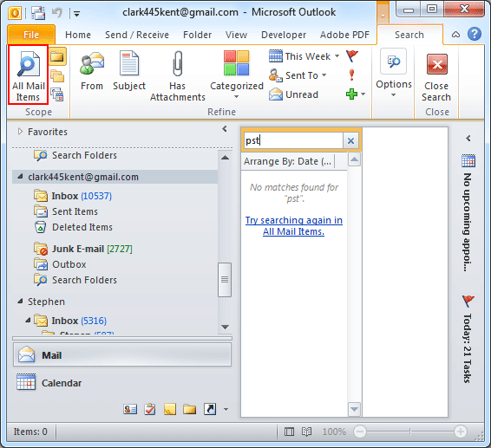Click Arrange By: Date header
The width and height of the screenshot is (491, 448).
[288, 161]
